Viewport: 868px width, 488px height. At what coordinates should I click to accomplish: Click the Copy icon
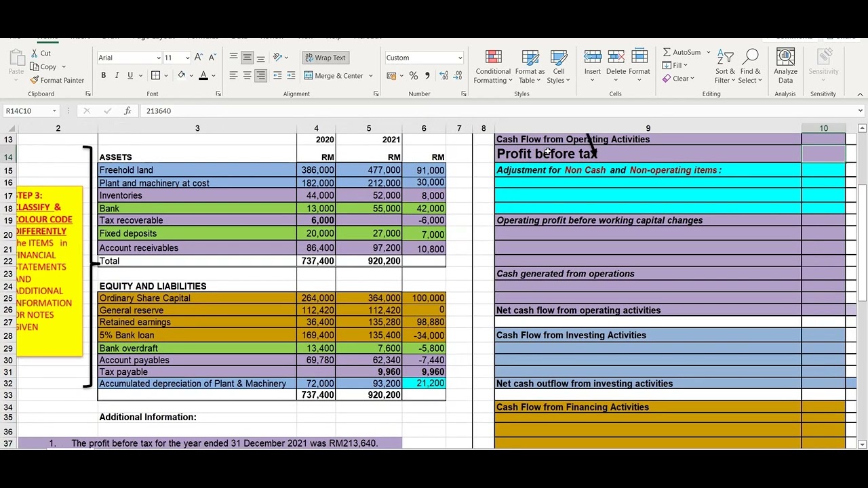[x=35, y=67]
